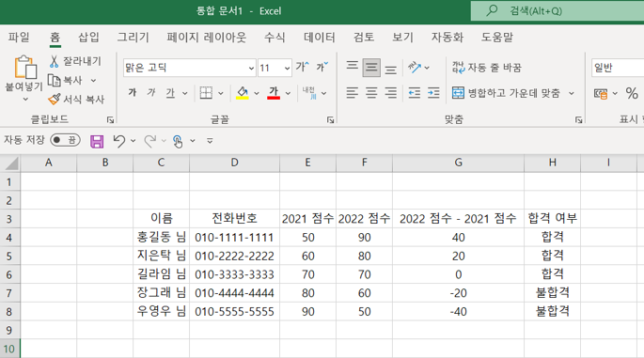Viewport: 644px width, 358px height.
Task: Align text to middle vertically
Action: coord(371,68)
